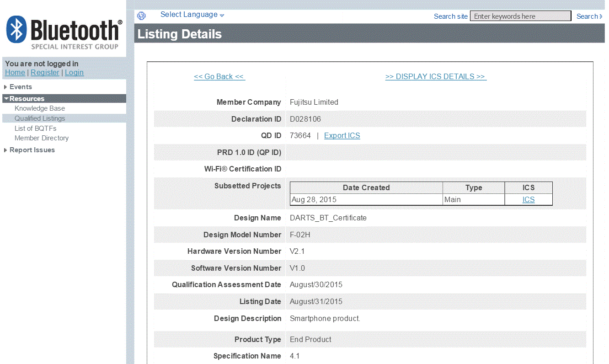This screenshot has height=364, width=609.
Task: Select assessment date August/30/2015
Action: [x=316, y=285]
